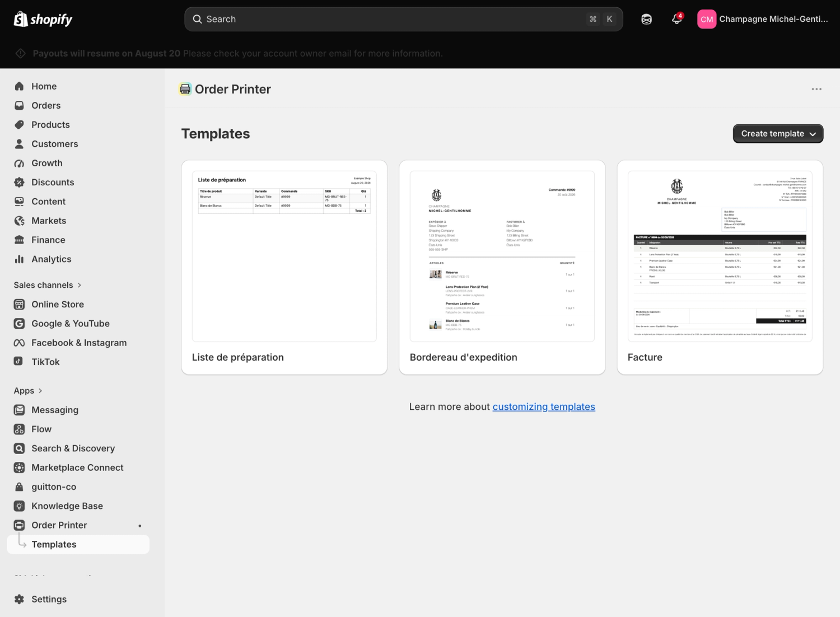Follow the customizing templates link
Screen dimensions: 840x617
coord(544,406)
